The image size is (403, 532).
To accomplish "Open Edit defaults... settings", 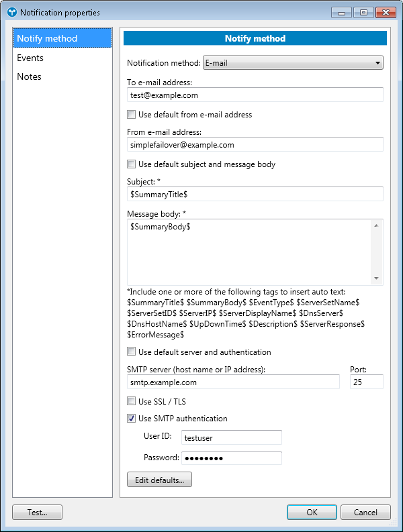I will [x=159, y=480].
